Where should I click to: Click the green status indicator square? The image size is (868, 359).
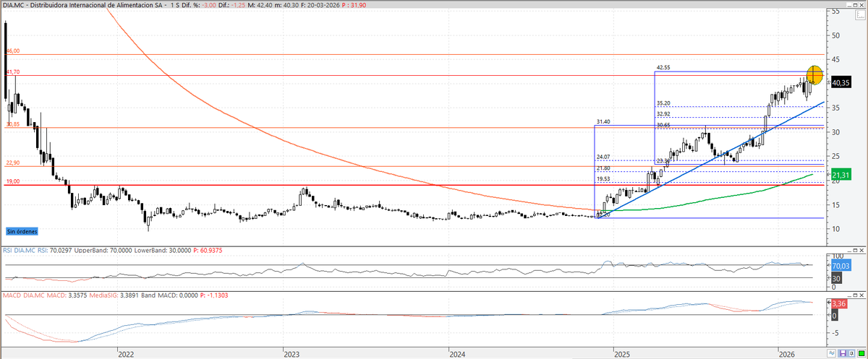pos(861,353)
